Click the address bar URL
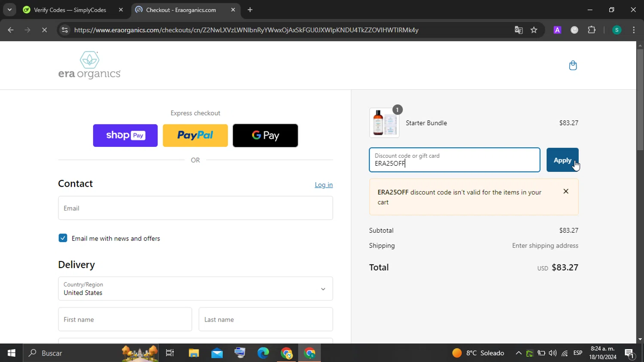The height and width of the screenshot is (362, 644). (246, 30)
